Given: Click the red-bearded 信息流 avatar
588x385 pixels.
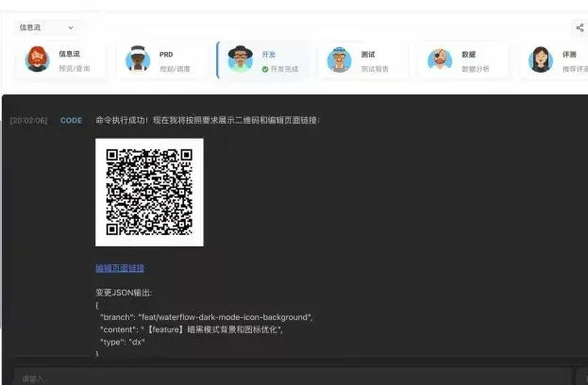Looking at the screenshot, I should pyautogui.click(x=37, y=59).
